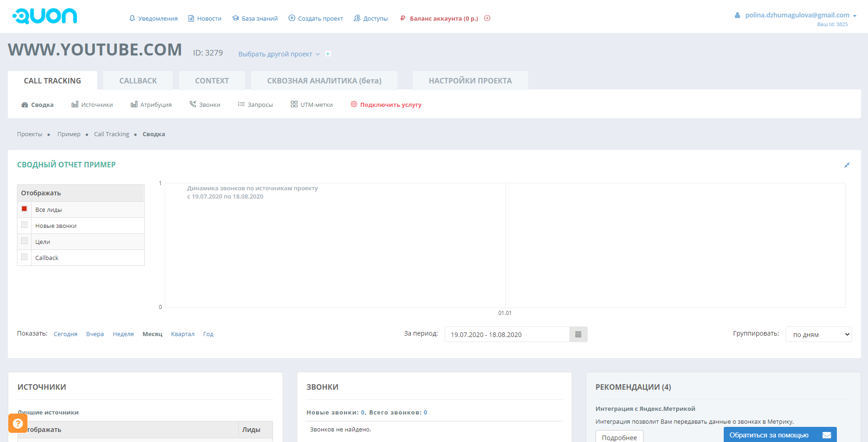Go to Проекты breadcrumb
This screenshot has height=442, width=868.
(30, 134)
